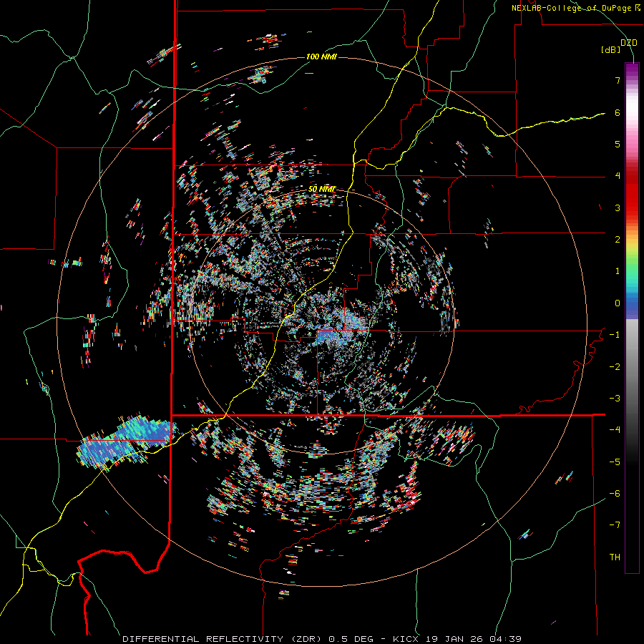Click the NEXLAB-College of DuPage watermark text

pyautogui.click(x=576, y=8)
